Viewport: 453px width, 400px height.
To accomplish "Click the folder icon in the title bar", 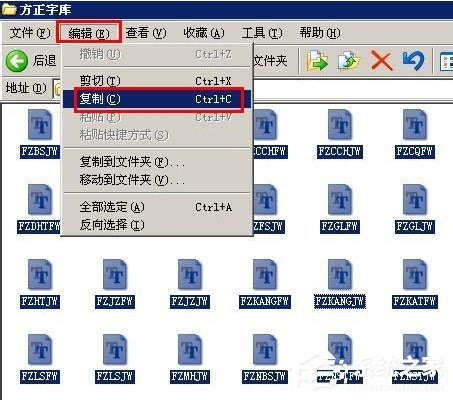I will tap(9, 9).
